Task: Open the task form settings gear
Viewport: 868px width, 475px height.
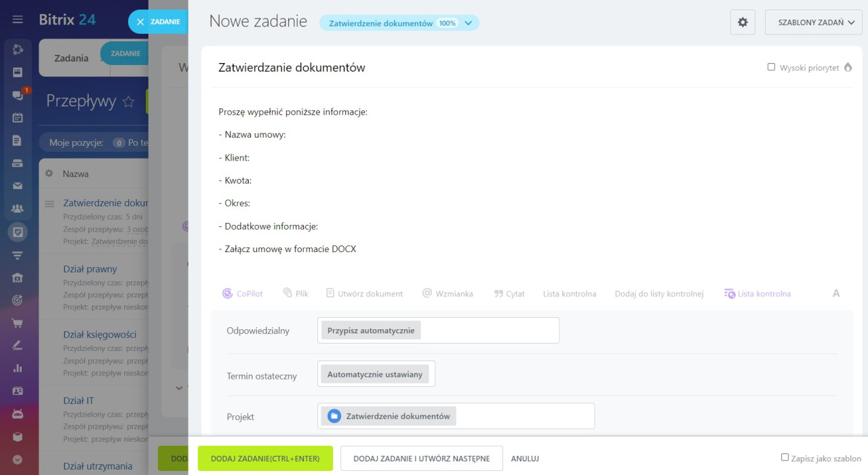Action: 743,22
